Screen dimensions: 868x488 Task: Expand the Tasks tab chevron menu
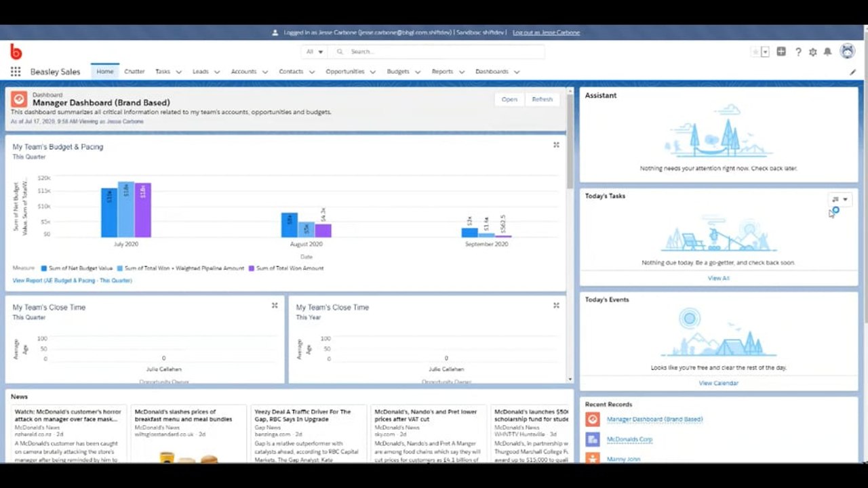tap(178, 72)
